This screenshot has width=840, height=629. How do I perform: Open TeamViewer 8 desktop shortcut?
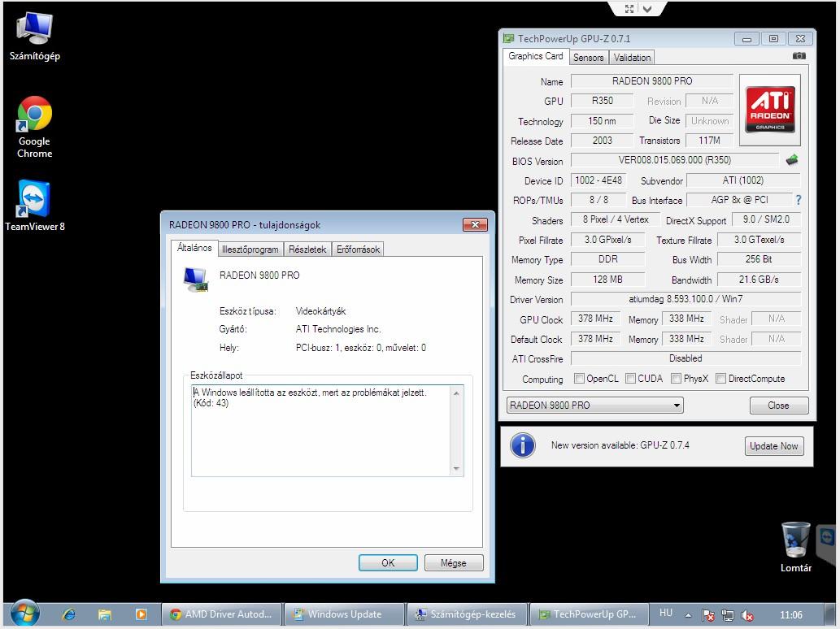tap(34, 206)
